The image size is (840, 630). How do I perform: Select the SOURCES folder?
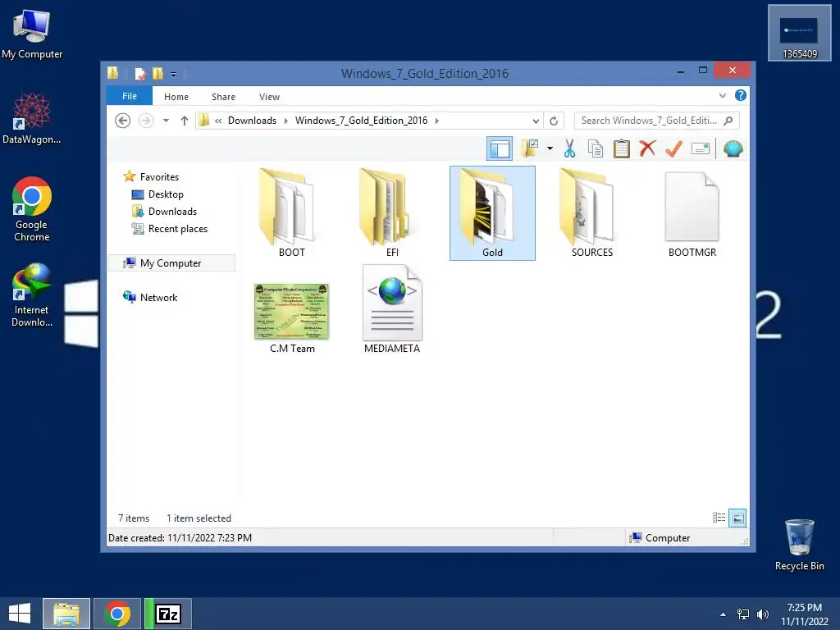[x=592, y=212]
